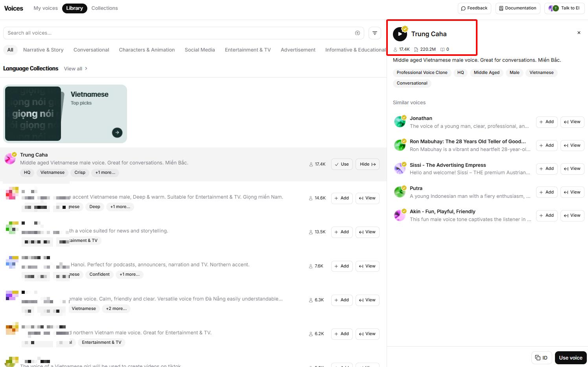Filter by Advertisement category
Screen dimensions: 588x367
(298, 50)
